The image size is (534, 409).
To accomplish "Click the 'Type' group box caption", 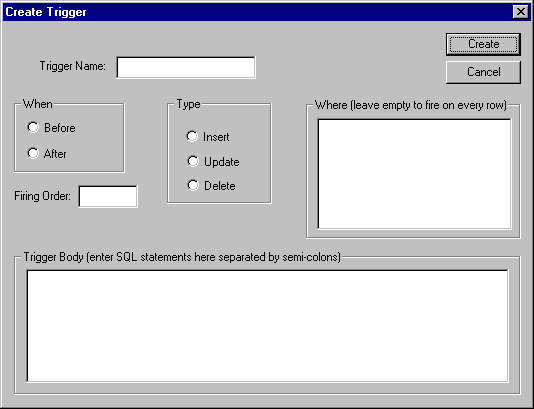I will 189,104.
